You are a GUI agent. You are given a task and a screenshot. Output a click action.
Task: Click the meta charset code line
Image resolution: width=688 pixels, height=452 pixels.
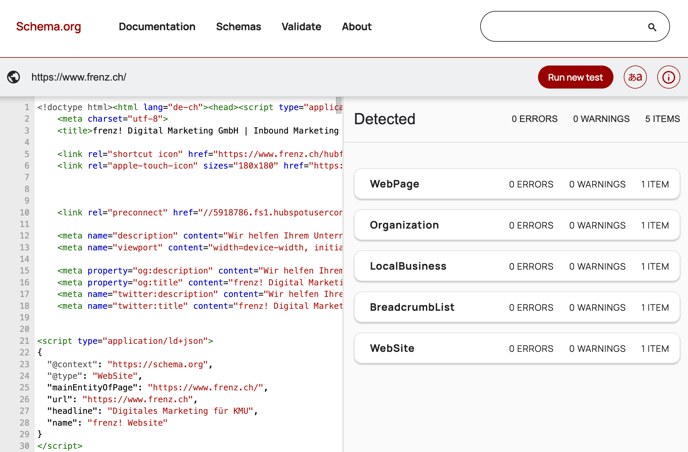tap(112, 119)
